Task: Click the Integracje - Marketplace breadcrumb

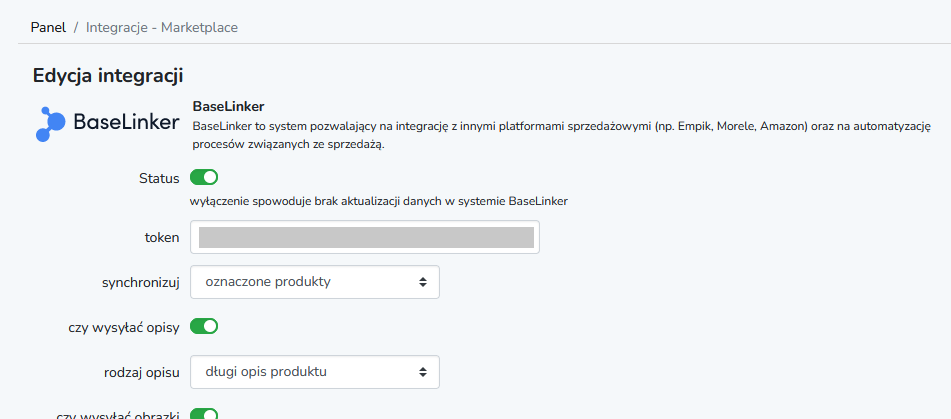Action: point(162,27)
